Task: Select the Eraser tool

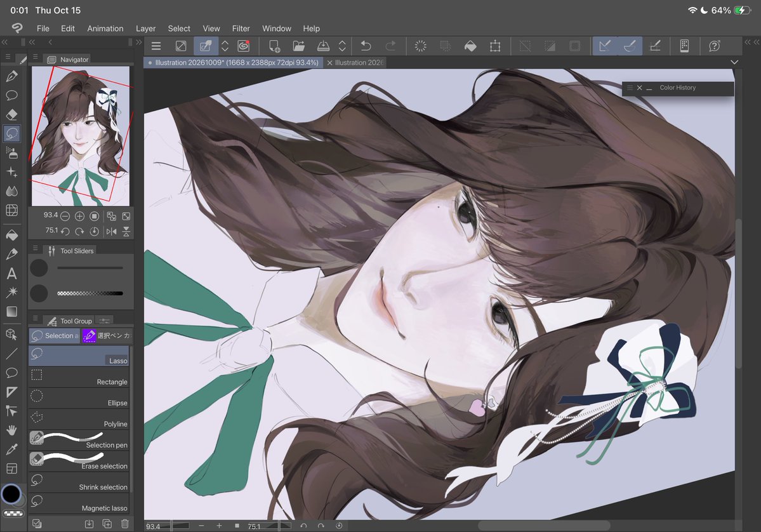Action: (x=11, y=114)
